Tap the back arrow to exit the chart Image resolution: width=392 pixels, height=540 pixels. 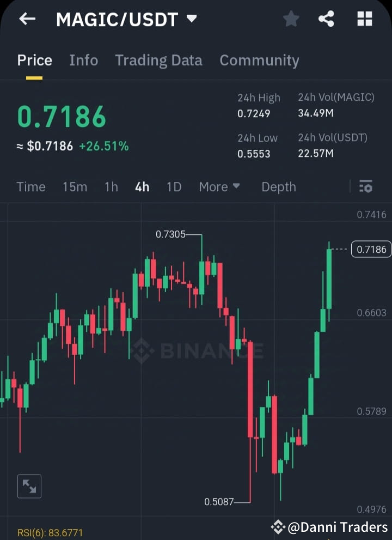coord(27,19)
